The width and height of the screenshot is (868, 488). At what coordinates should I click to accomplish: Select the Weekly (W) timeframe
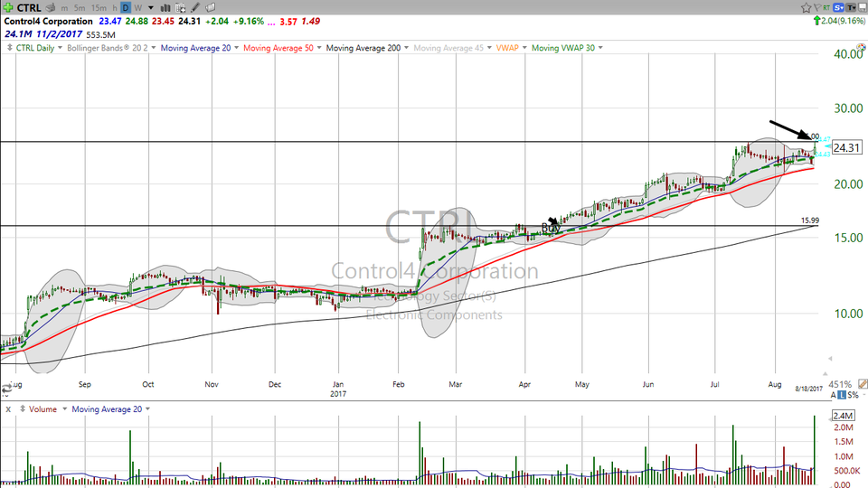coord(137,8)
